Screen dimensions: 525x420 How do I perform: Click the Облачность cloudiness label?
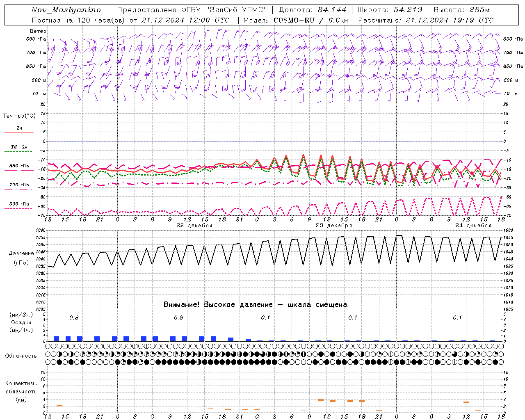tap(21, 356)
